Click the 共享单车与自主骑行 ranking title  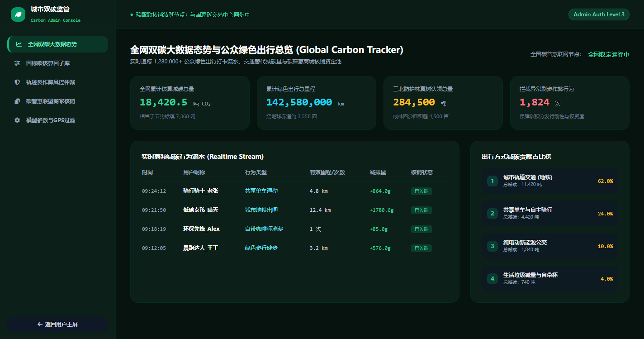528,210
